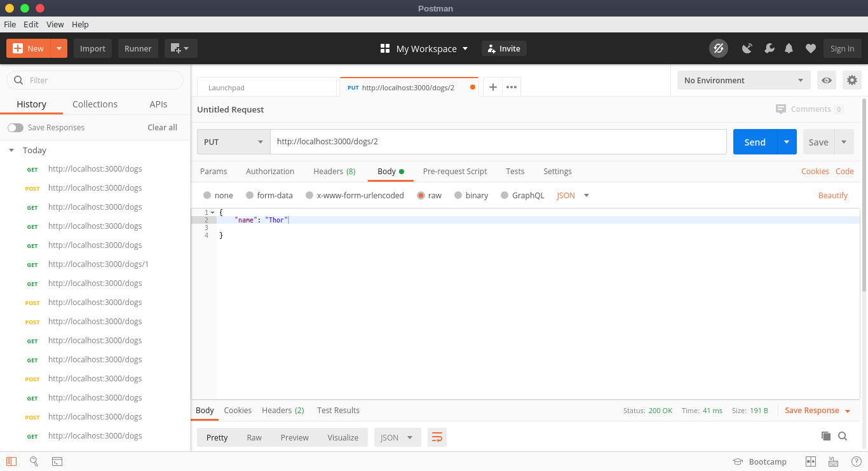Click the Import button
Screen dimensions: 868x471
(x=93, y=48)
